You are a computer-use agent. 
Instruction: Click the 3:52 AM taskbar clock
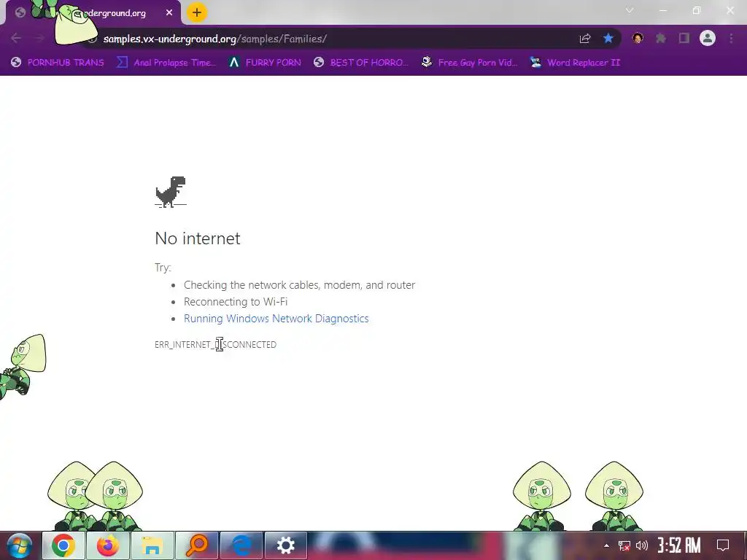(679, 545)
